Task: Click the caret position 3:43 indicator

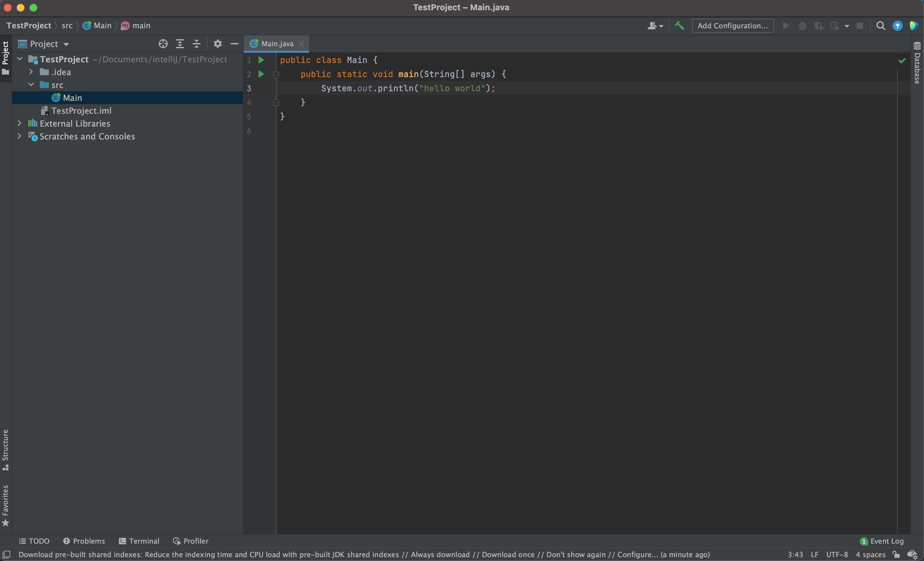Action: [795, 554]
